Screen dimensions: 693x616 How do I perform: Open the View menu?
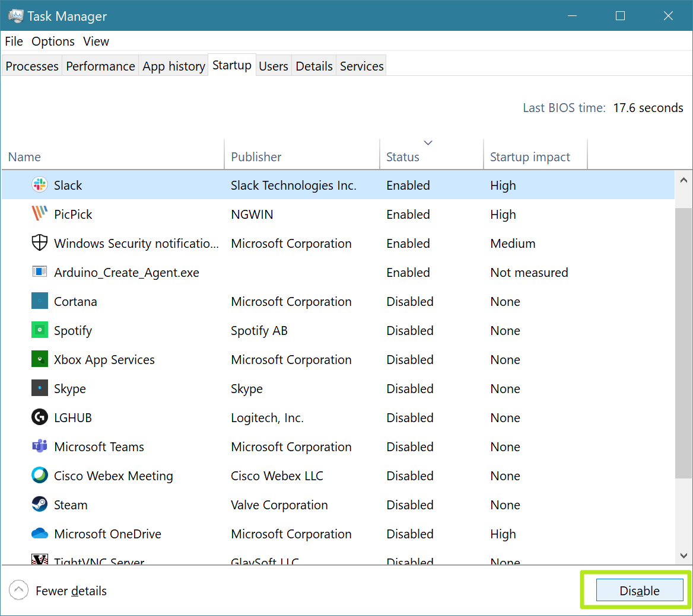96,41
